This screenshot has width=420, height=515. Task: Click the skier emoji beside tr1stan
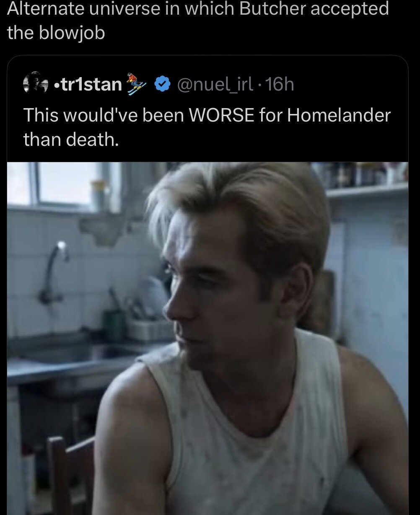coord(137,83)
